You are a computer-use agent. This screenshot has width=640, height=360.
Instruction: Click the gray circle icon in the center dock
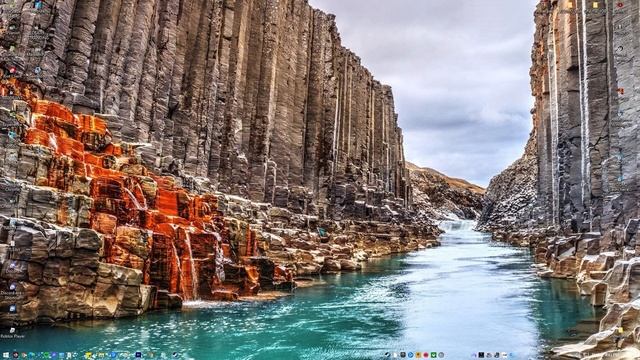coord(441,355)
